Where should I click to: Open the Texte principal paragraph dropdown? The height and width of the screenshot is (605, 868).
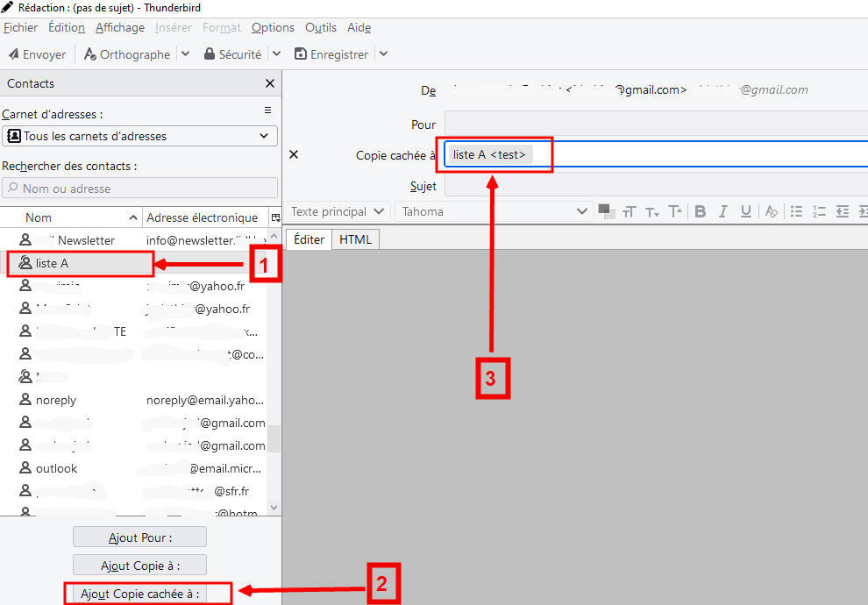pyautogui.click(x=338, y=211)
